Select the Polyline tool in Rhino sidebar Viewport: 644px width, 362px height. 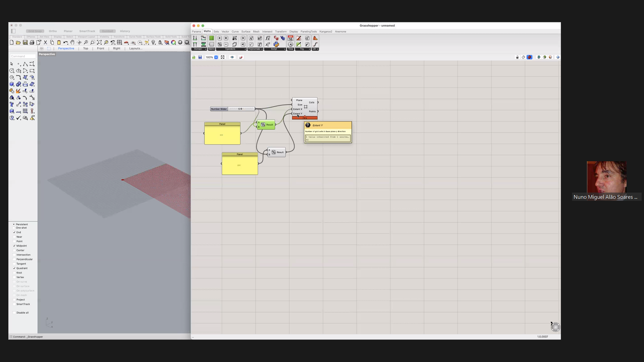[x=25, y=64]
